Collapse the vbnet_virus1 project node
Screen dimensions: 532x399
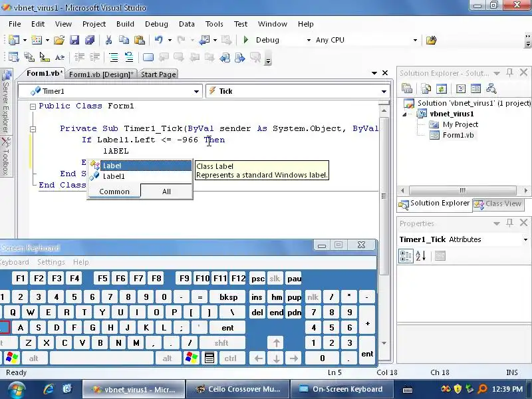click(x=404, y=114)
